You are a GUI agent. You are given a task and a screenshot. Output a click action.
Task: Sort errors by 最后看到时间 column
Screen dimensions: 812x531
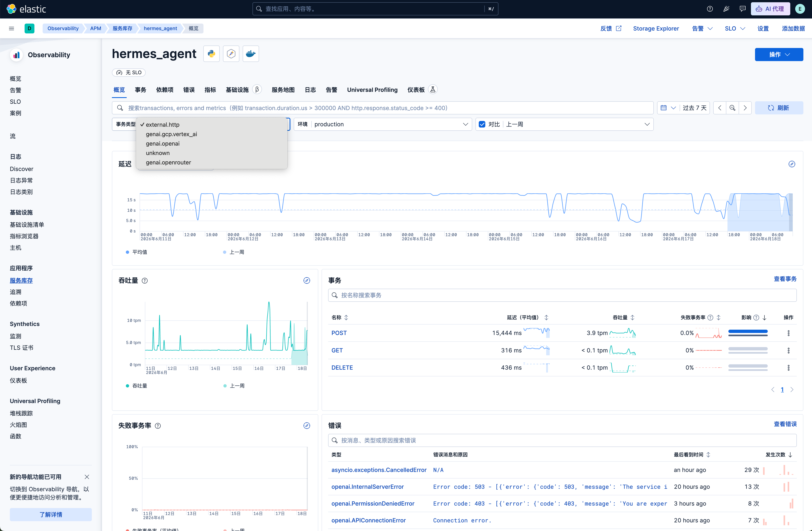(692, 455)
